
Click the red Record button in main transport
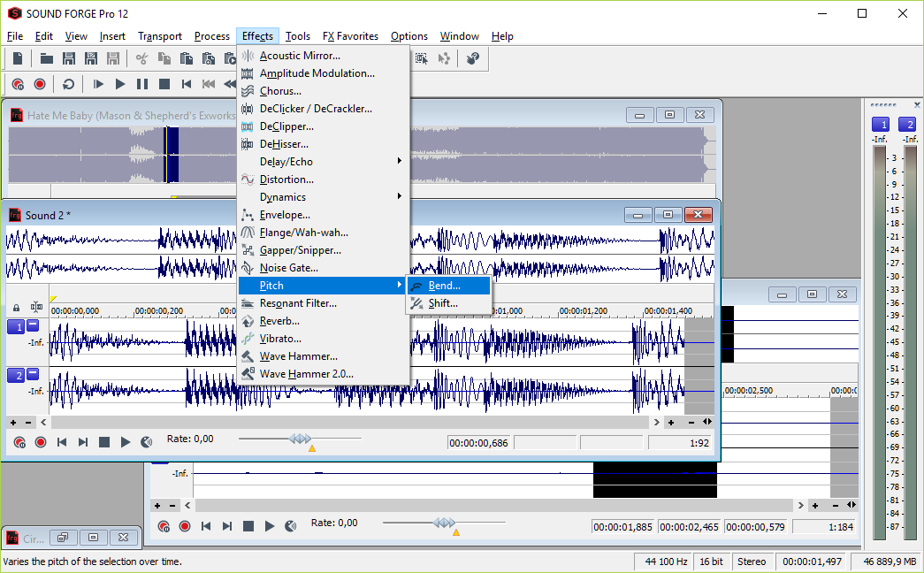click(40, 84)
